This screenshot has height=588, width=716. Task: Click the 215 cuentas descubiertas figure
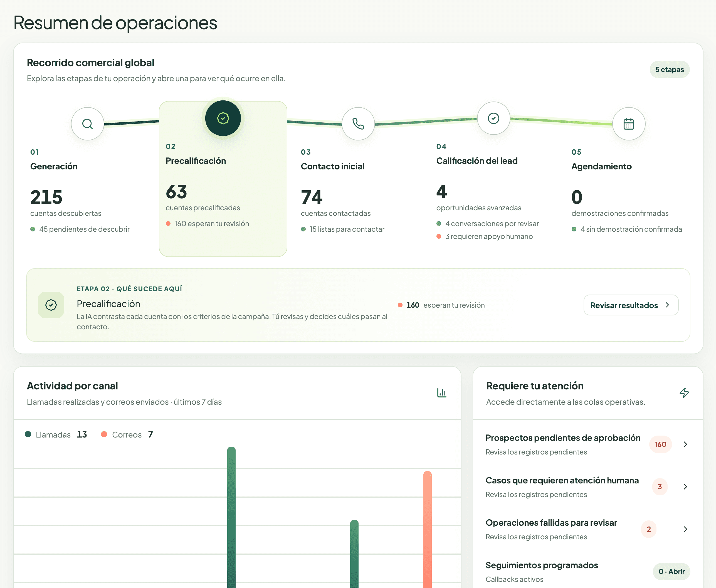[46, 197]
